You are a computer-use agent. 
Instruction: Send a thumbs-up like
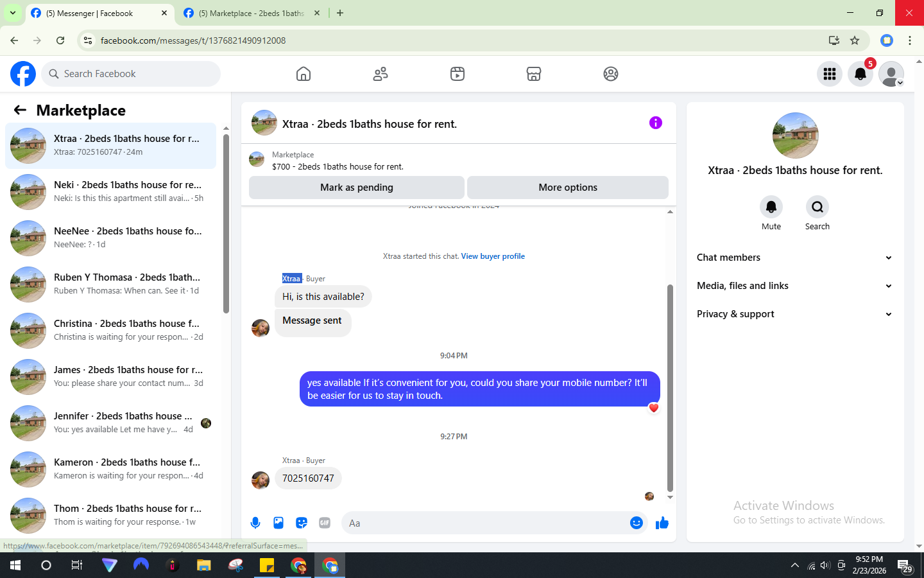tap(662, 523)
